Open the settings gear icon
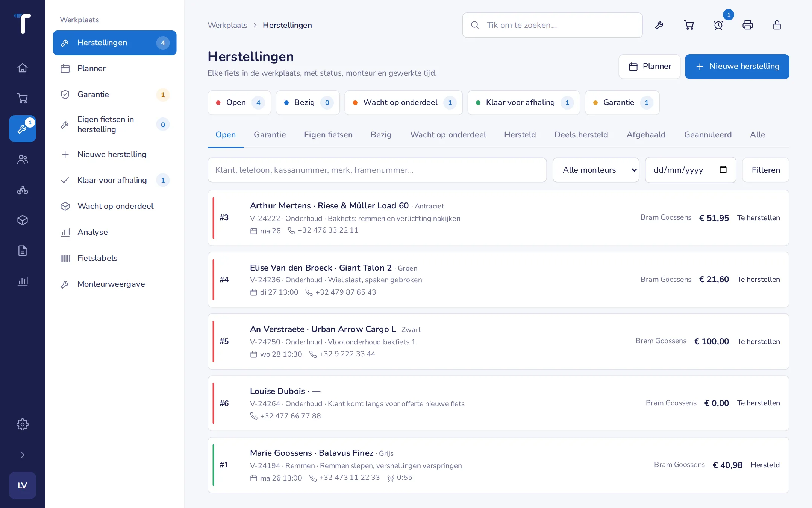Image resolution: width=812 pixels, height=508 pixels. click(x=23, y=424)
